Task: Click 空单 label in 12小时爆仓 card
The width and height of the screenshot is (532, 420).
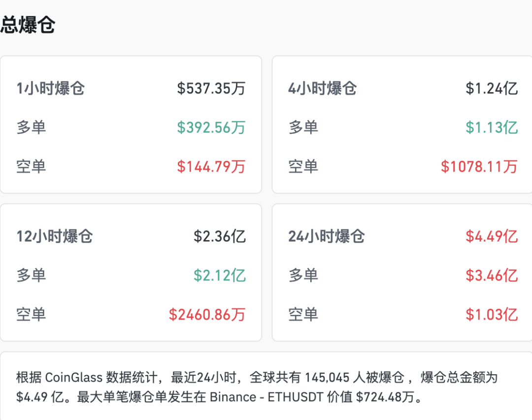Action: pos(31,314)
